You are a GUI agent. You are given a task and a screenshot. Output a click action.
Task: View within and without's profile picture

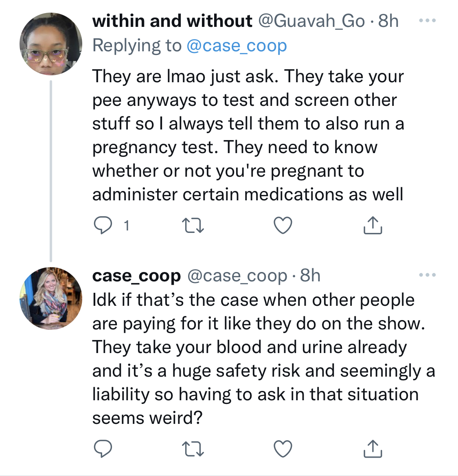[x=51, y=44]
